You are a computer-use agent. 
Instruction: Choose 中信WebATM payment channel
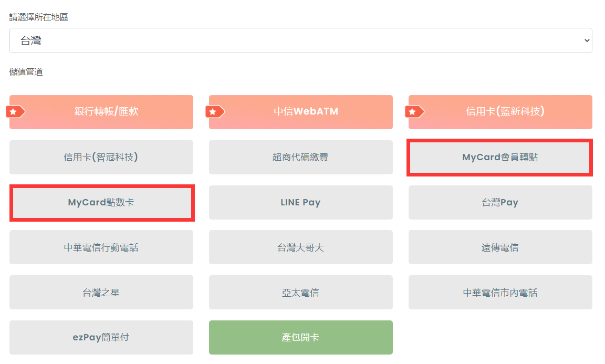(300, 112)
